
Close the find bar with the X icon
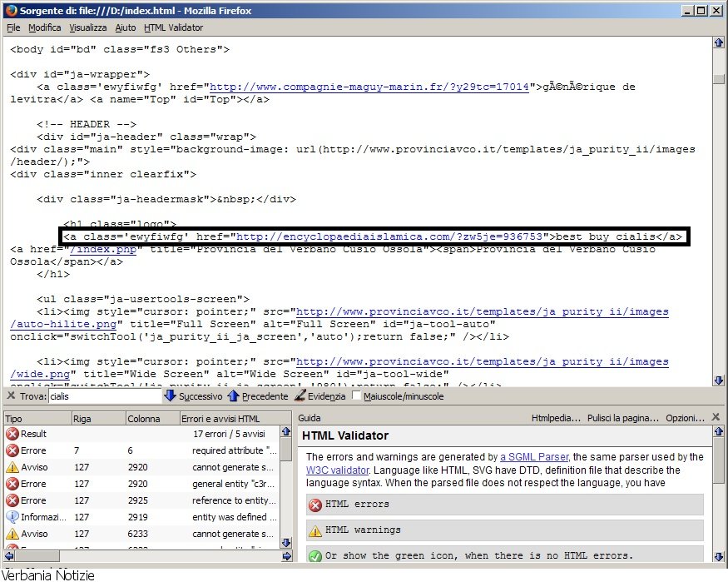(x=11, y=396)
